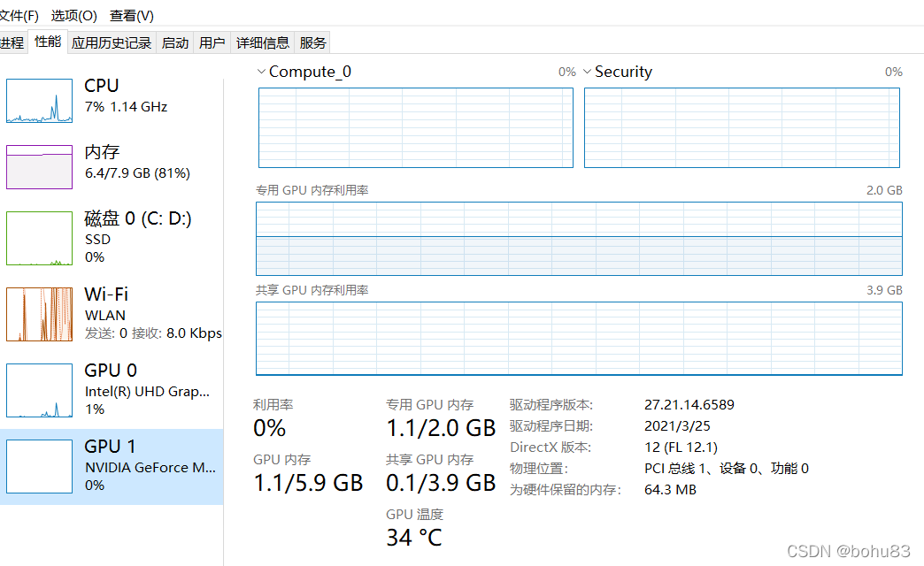
Task: Switch to the 启动 tab
Action: click(175, 42)
